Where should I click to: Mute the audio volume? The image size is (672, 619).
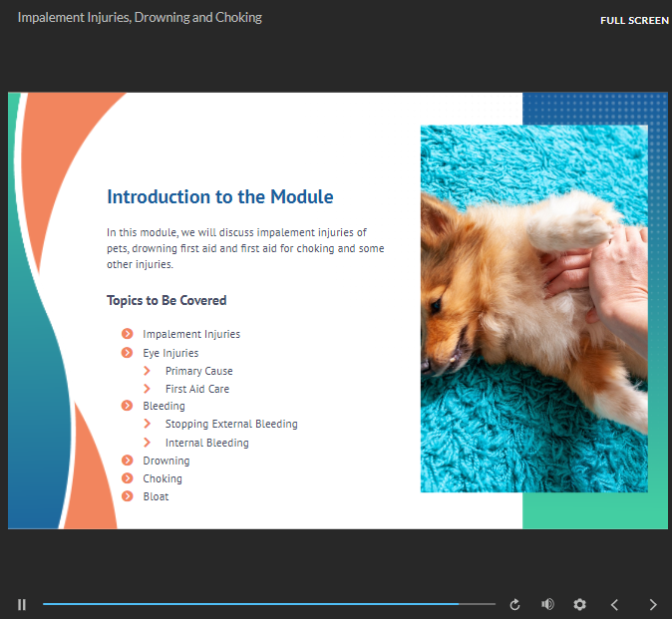point(547,604)
